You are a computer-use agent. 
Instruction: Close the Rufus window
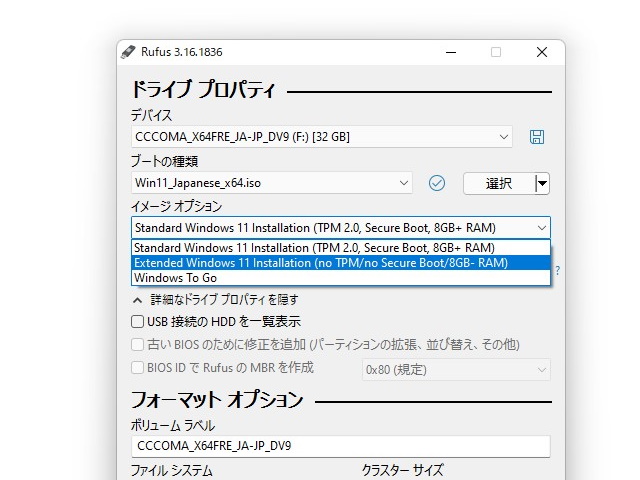click(x=542, y=52)
